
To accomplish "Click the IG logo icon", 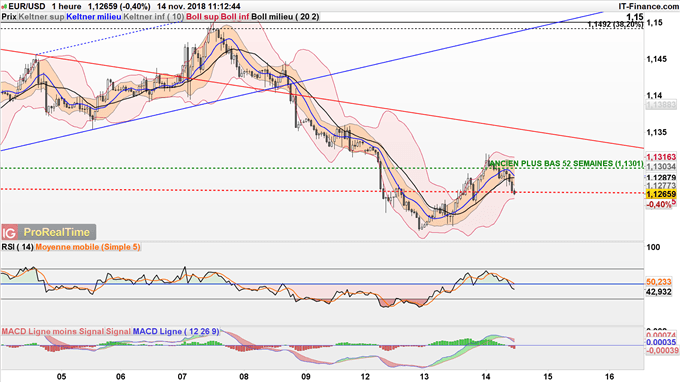I will pyautogui.click(x=9, y=232).
